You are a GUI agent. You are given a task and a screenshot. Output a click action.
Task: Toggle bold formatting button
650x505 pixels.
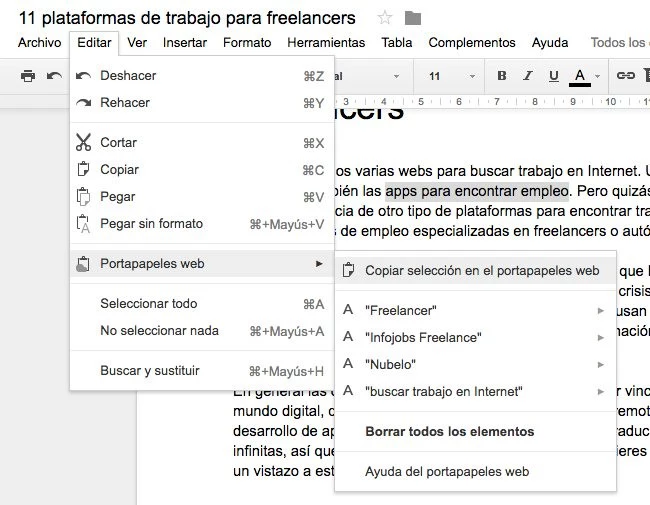[502, 76]
